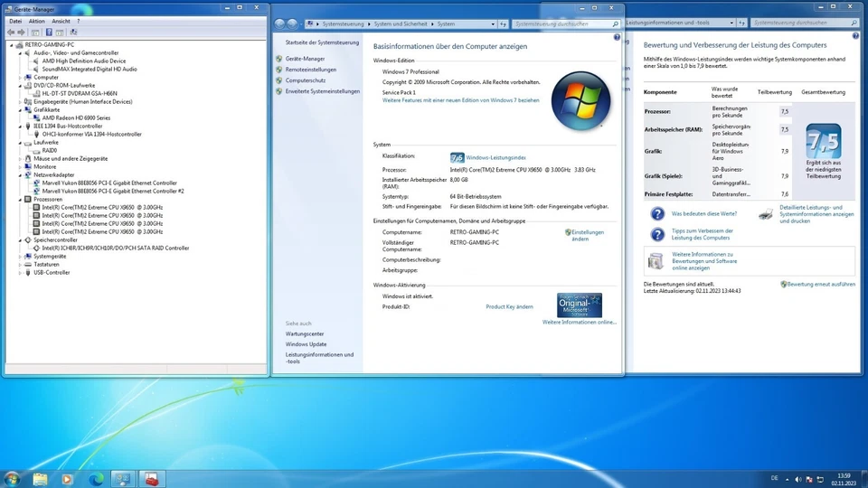The height and width of the screenshot is (488, 868).
Task: Click Bewertung erneut ausführen
Action: point(820,284)
